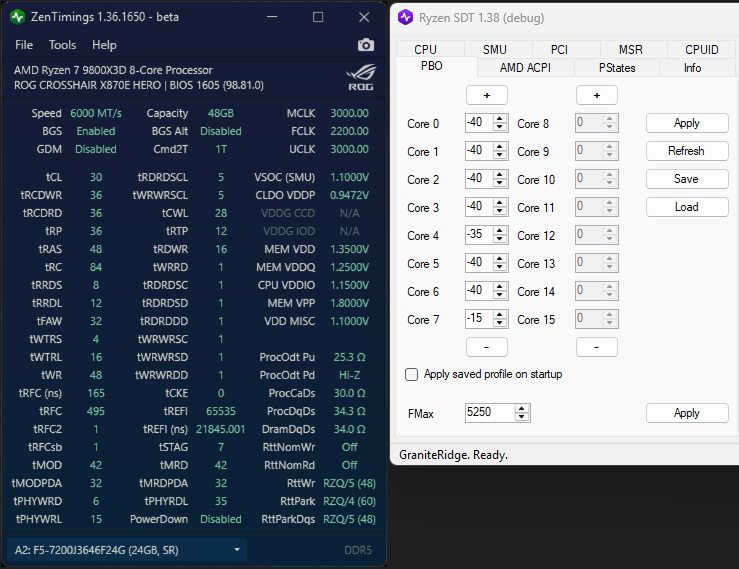Image resolution: width=739 pixels, height=569 pixels.
Task: Click the tRFC value 495
Action: [96, 411]
